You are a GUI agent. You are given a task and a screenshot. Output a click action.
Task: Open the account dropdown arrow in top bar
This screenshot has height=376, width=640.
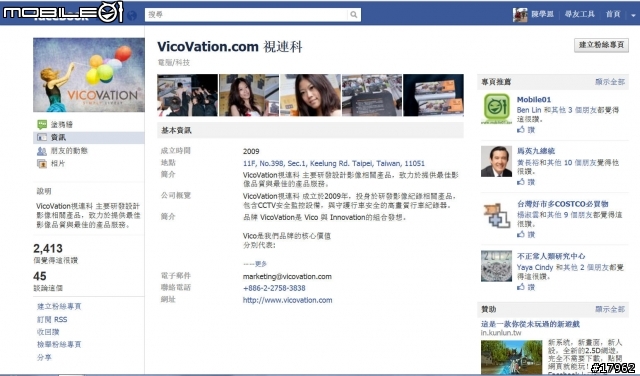pyautogui.click(x=633, y=15)
